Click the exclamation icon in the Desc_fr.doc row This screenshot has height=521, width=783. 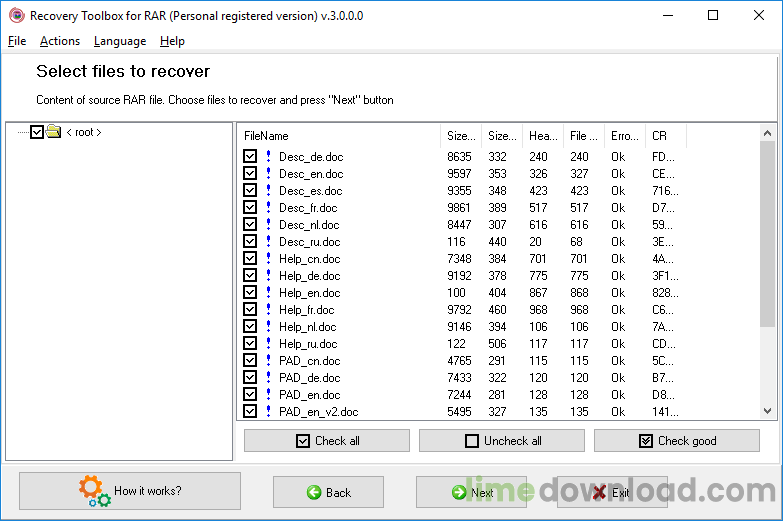pos(268,207)
